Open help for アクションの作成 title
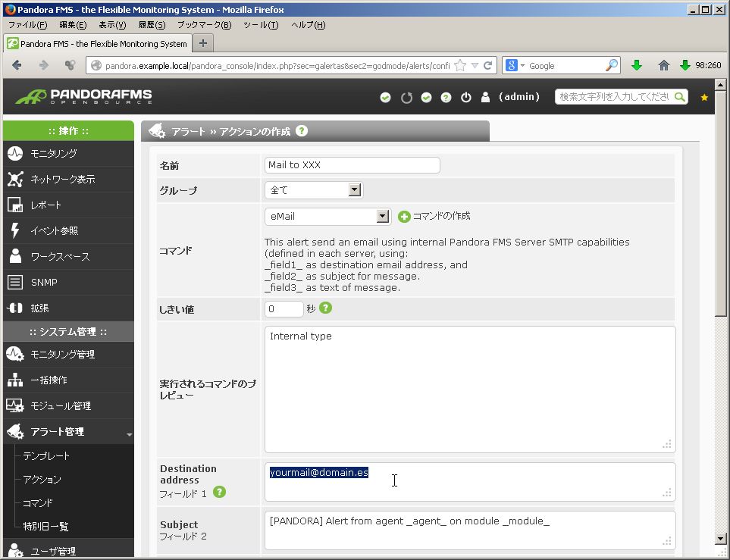This screenshot has width=730, height=560. (x=302, y=131)
